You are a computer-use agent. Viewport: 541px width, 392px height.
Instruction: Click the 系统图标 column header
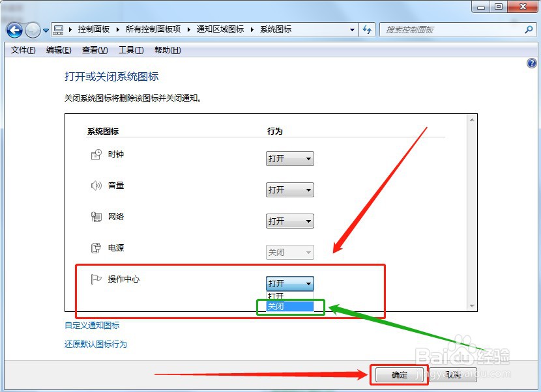[103, 132]
